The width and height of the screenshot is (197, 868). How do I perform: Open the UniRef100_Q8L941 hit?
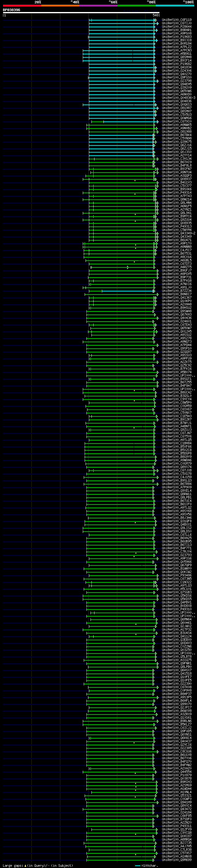(x=177, y=213)
